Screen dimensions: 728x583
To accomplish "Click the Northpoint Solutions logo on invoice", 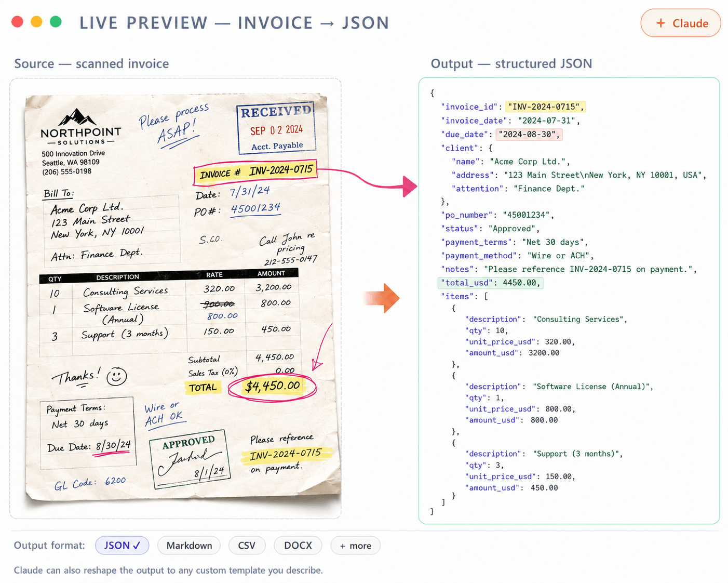I will click(x=80, y=127).
